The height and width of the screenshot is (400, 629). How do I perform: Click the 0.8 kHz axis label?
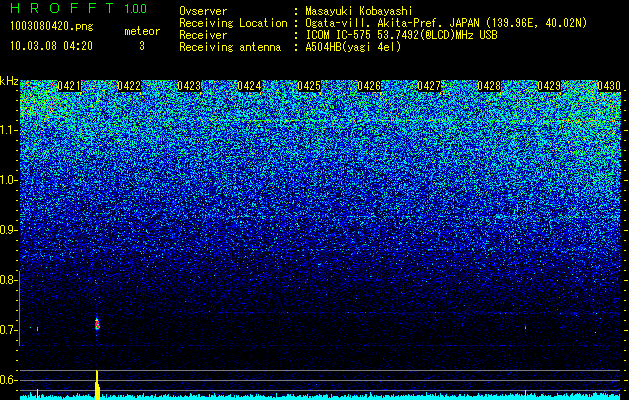click(x=8, y=280)
